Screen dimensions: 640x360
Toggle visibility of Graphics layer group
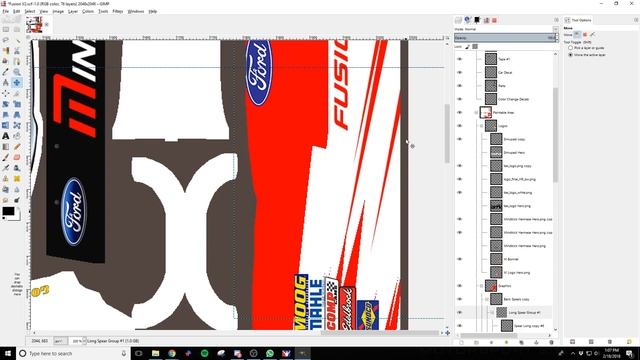[x=460, y=286]
